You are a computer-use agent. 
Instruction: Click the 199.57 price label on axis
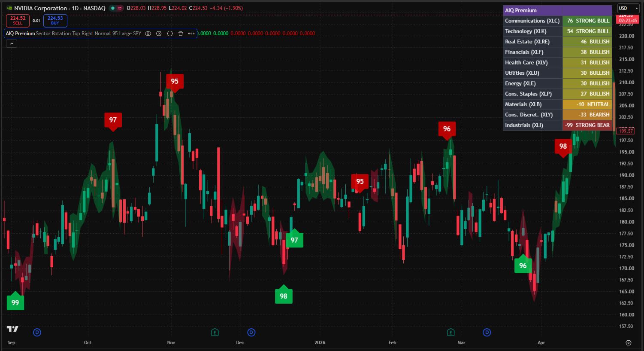[x=626, y=131]
